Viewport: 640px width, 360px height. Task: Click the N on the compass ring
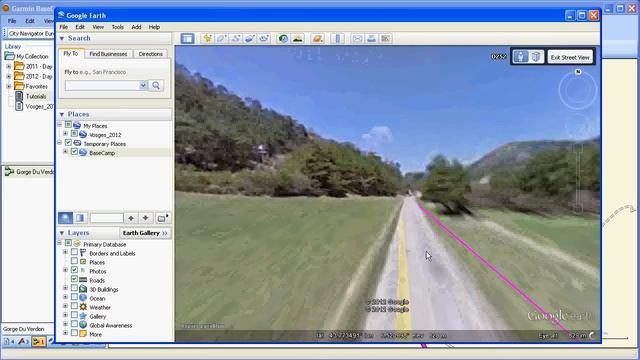578,72
